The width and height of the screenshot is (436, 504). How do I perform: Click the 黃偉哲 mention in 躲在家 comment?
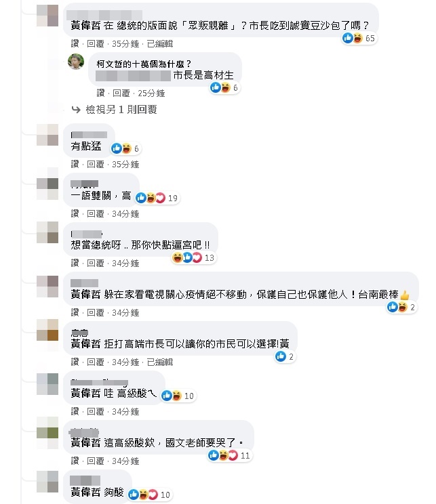click(x=85, y=295)
